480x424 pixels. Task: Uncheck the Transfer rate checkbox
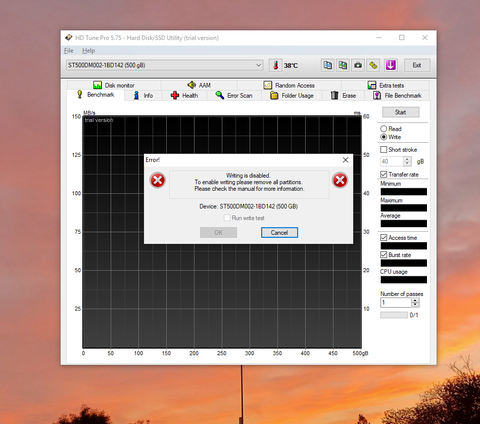pyautogui.click(x=384, y=174)
